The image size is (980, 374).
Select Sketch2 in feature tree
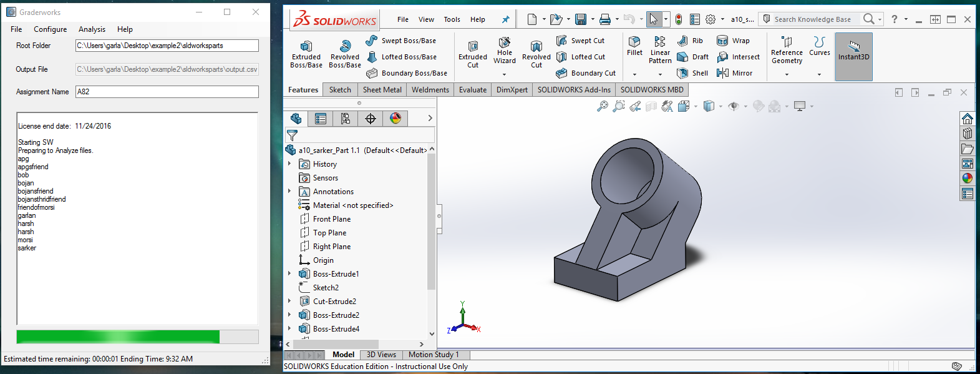click(319, 288)
